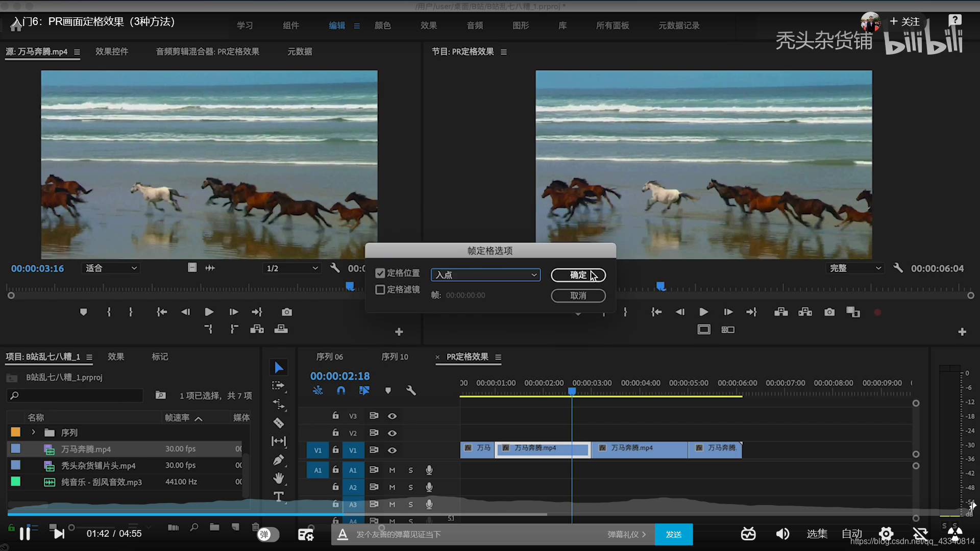Select the Hand tool
Viewport: 980px width, 551px height.
pyautogui.click(x=278, y=478)
